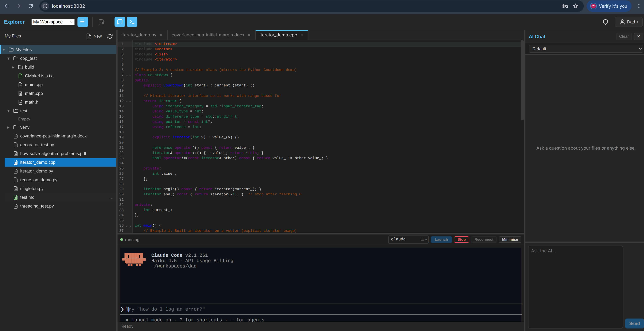Close the AI Chat panel

(638, 36)
